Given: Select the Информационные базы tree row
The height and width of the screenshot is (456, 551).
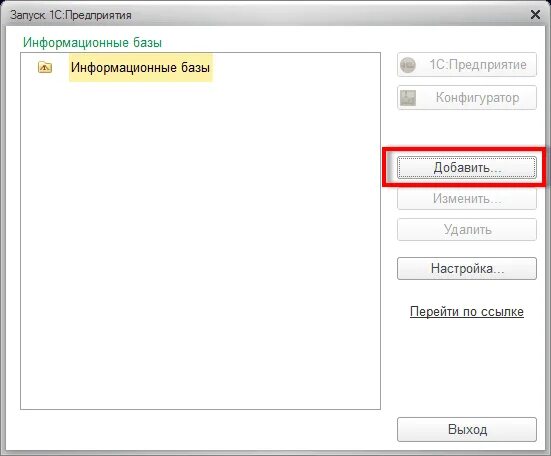Looking at the screenshot, I should 141,67.
